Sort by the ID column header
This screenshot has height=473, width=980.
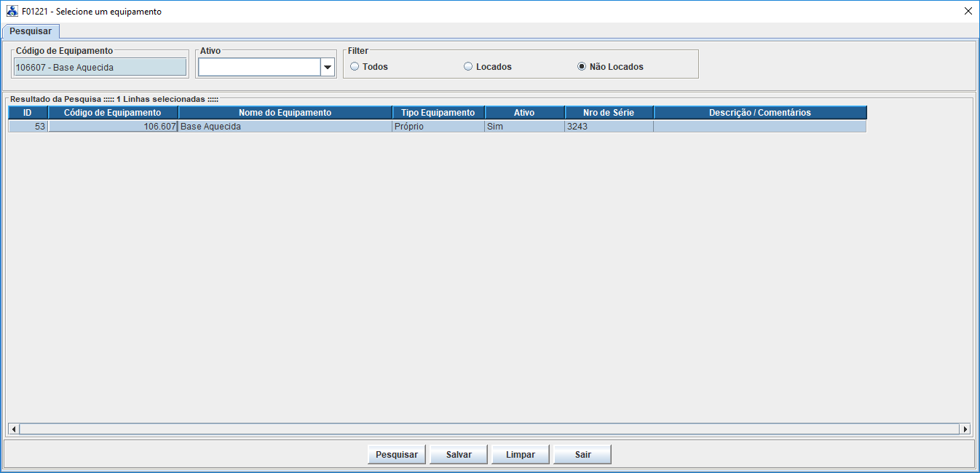pyautogui.click(x=28, y=113)
